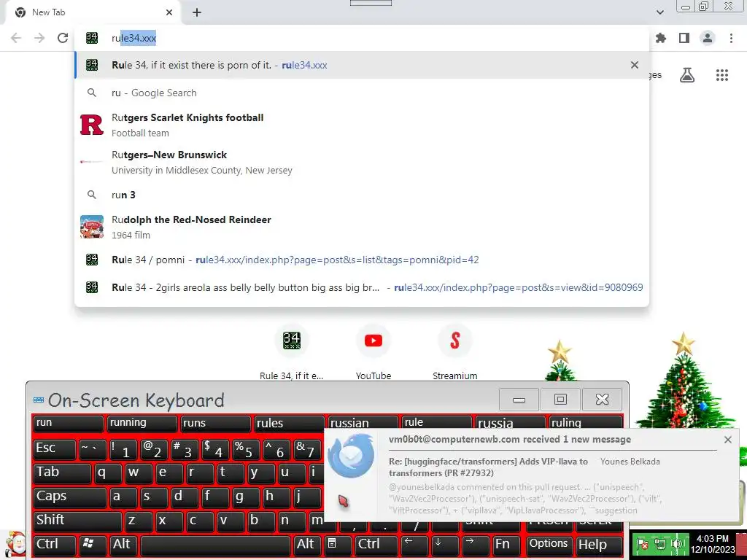This screenshot has width=747, height=560.
Task: Expand the tab search chevron
Action: (659, 12)
